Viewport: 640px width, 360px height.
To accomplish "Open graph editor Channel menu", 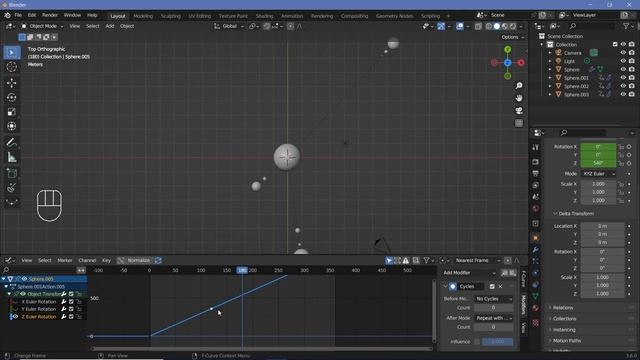I will click(87, 260).
